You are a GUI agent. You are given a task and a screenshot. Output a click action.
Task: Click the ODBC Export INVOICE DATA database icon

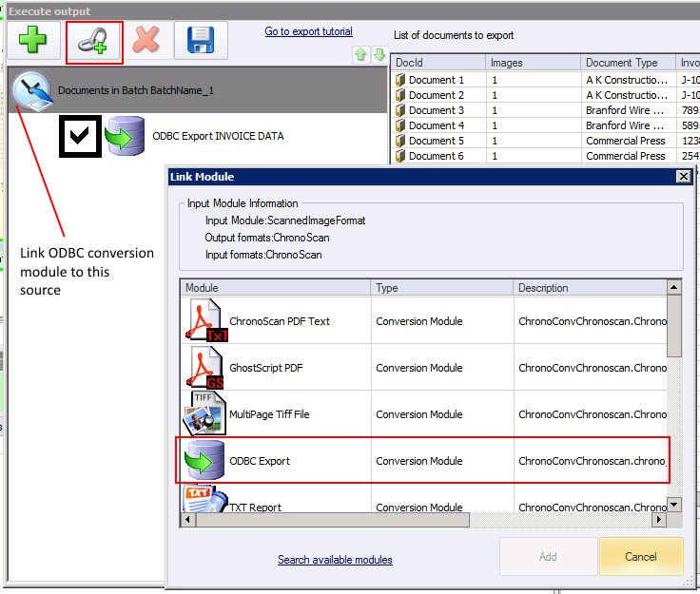coord(125,136)
